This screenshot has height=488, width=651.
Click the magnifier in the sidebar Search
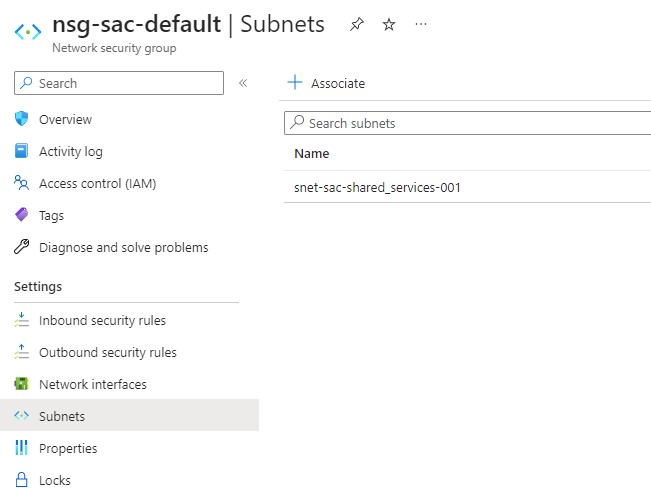(27, 82)
